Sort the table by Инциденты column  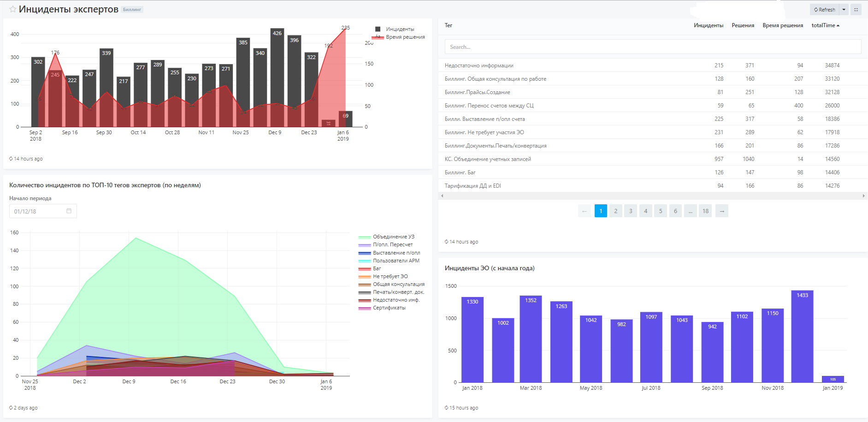click(x=709, y=25)
